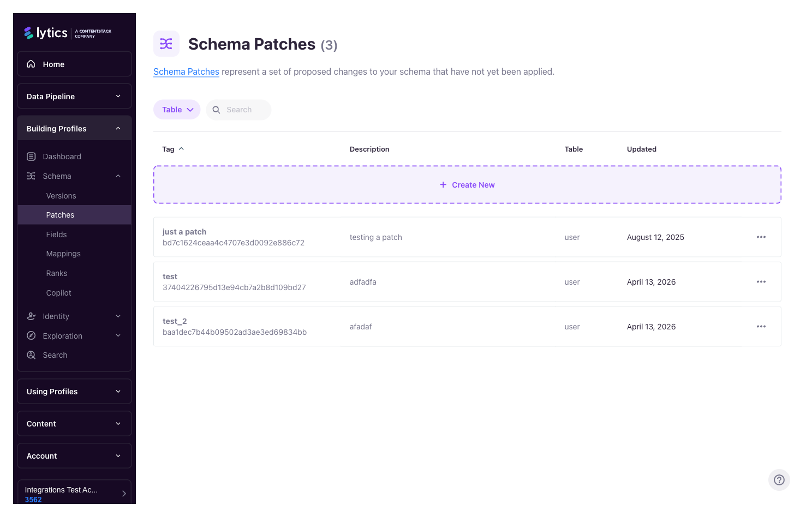Screen dimensions: 812x517
Task: Click the Create New button
Action: pyautogui.click(x=467, y=184)
